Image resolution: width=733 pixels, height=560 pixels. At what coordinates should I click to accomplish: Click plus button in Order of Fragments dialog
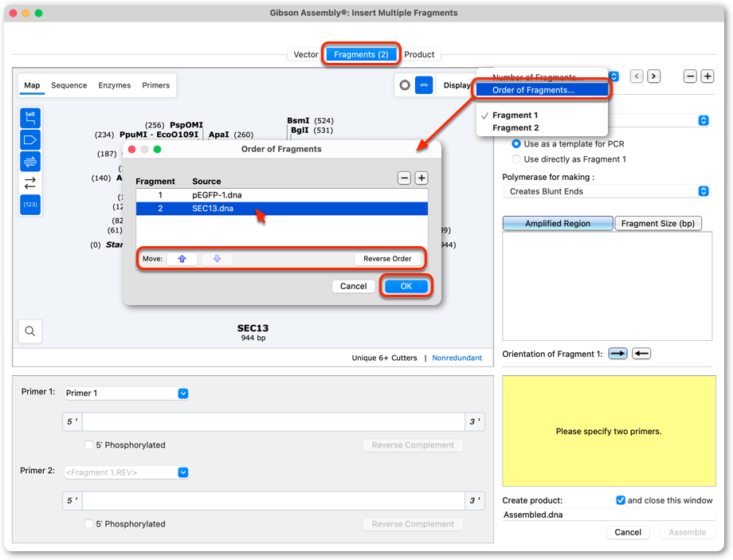[421, 178]
